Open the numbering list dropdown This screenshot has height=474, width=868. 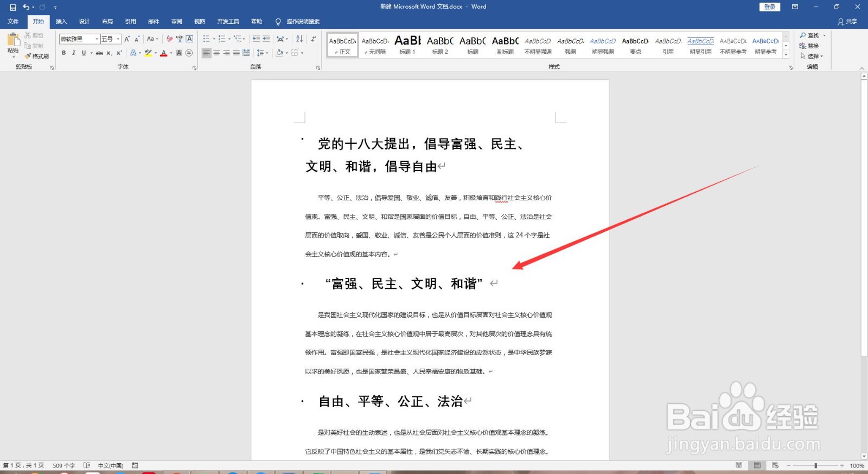click(229, 39)
